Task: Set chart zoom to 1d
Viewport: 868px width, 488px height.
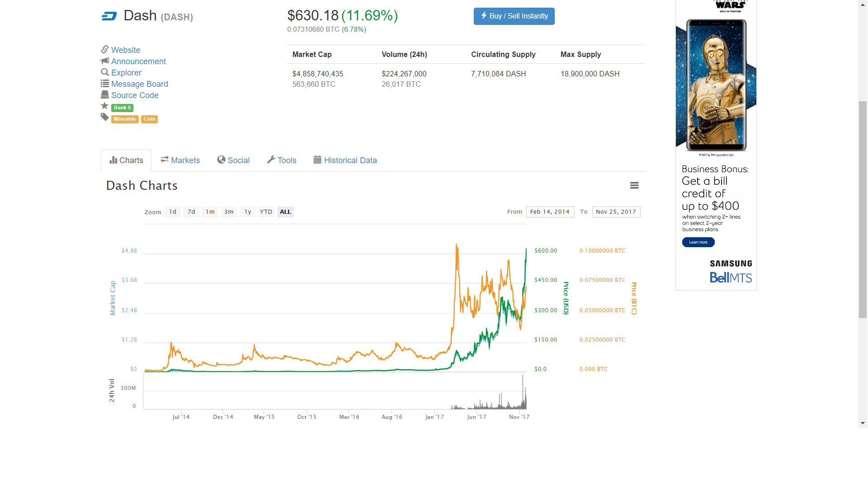Action: 173,212
